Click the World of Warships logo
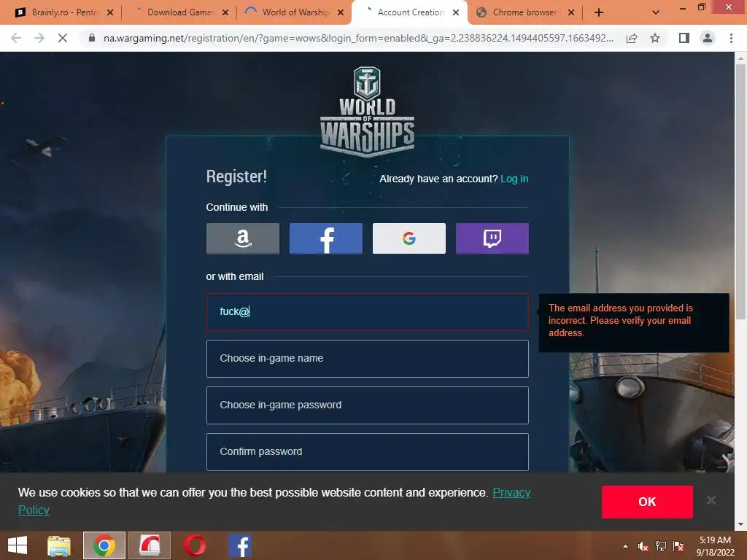 [x=367, y=112]
